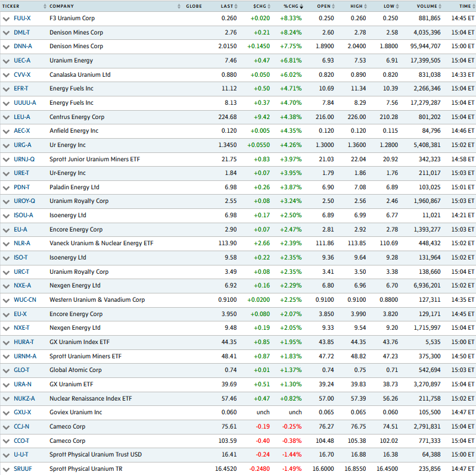Sort table by COMPANY column
The height and width of the screenshot is (475, 476).
coord(115,6)
